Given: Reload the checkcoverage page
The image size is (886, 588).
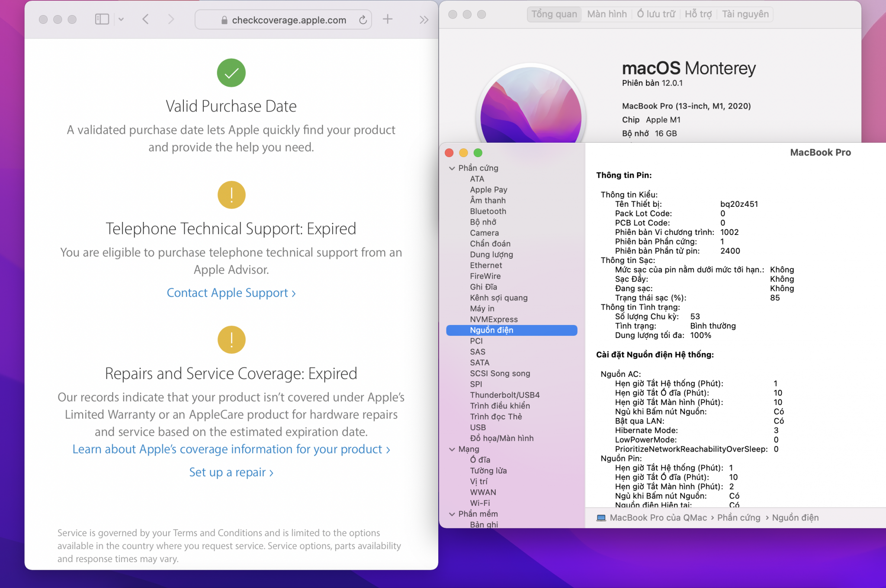Looking at the screenshot, I should pos(363,20).
